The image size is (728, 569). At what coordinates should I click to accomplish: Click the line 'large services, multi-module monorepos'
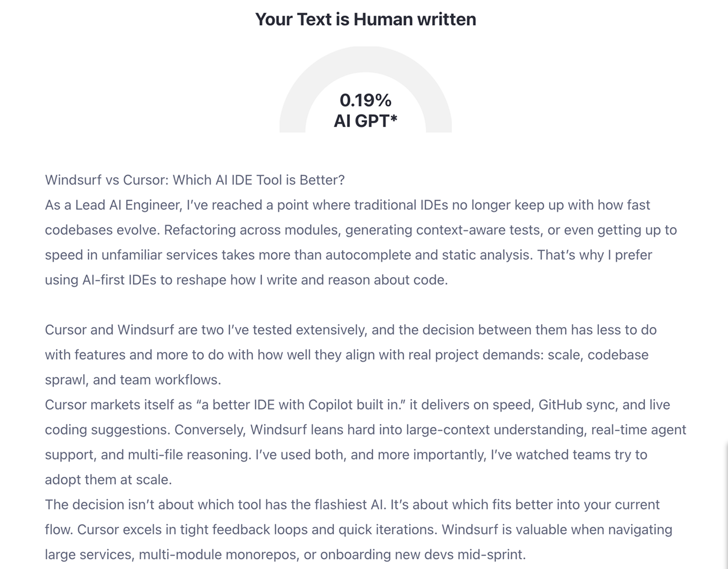tap(285, 554)
